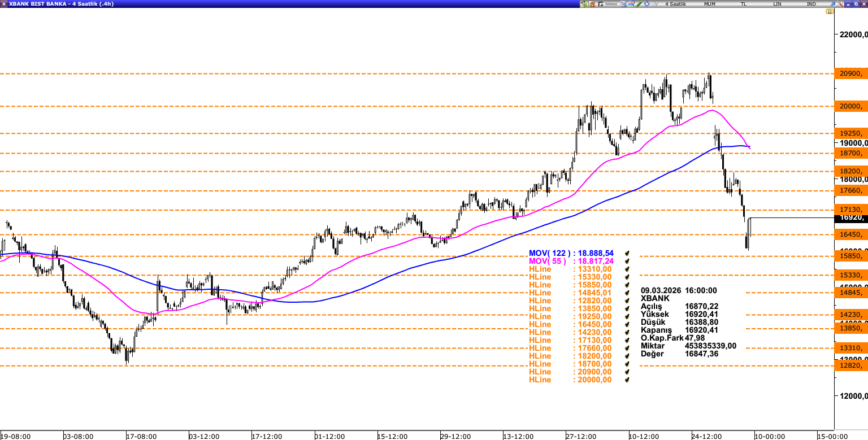The height and width of the screenshot is (440, 868).
Task: Click the red chart icon beside the green one
Action: point(592,4)
